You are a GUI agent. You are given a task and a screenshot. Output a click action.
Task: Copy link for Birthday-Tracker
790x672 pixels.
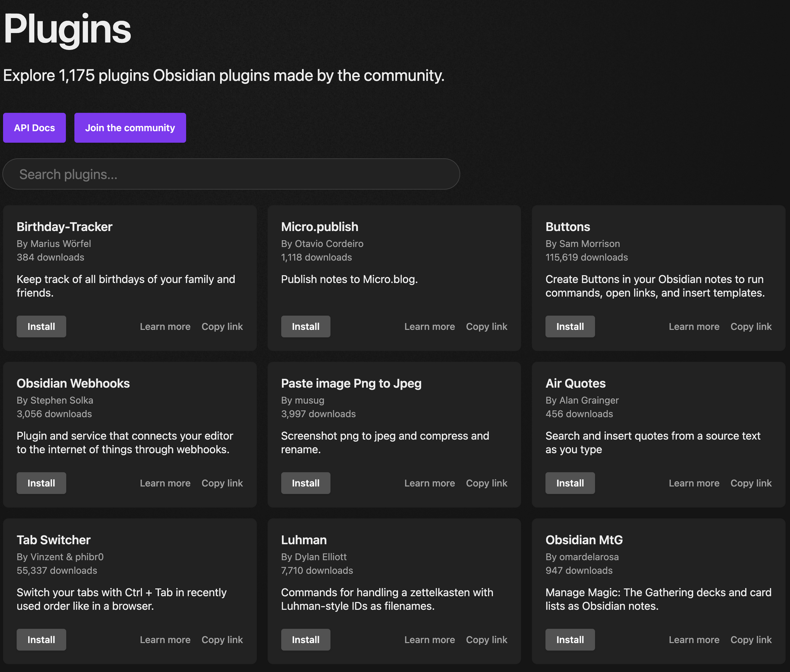222,327
